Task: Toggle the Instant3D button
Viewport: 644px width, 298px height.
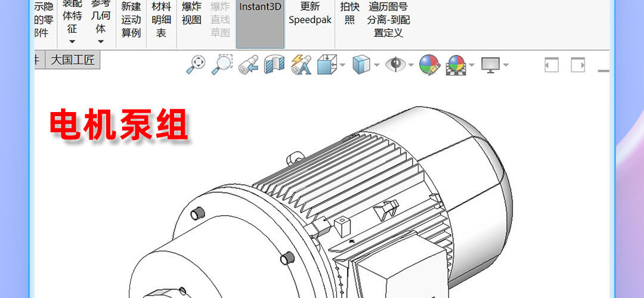Action: (260, 24)
